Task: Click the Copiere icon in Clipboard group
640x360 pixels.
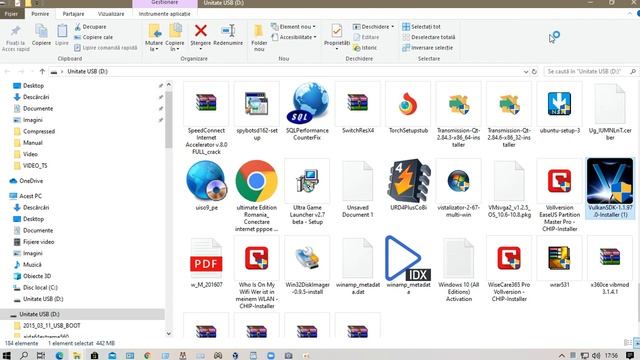Action: click(x=41, y=31)
